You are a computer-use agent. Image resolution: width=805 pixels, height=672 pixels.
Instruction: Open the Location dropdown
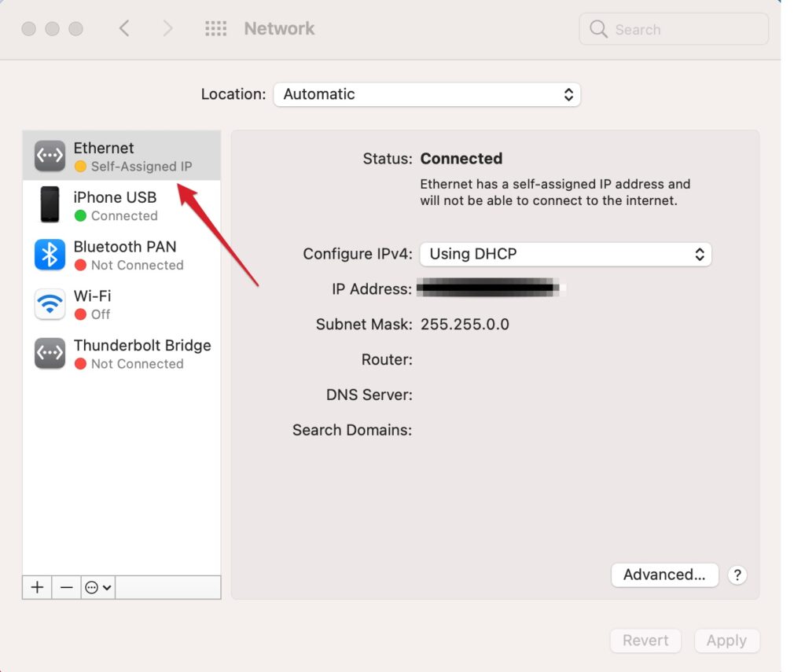[x=427, y=94]
